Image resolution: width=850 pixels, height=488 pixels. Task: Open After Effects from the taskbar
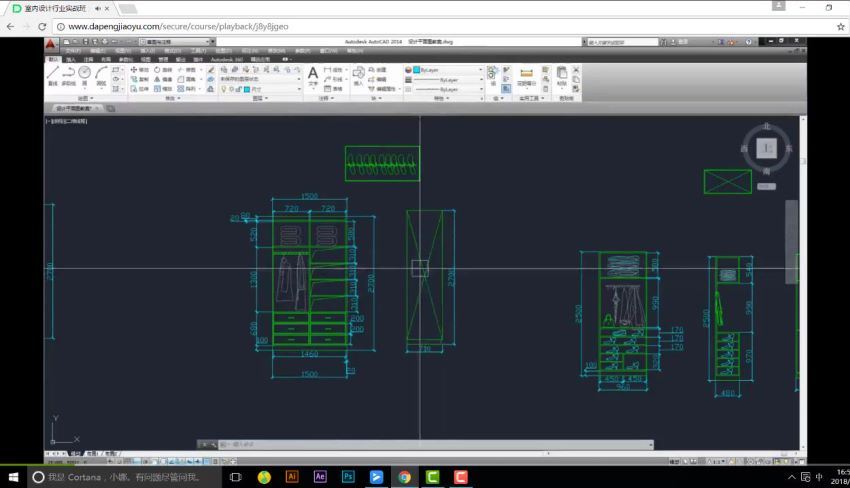pos(320,477)
